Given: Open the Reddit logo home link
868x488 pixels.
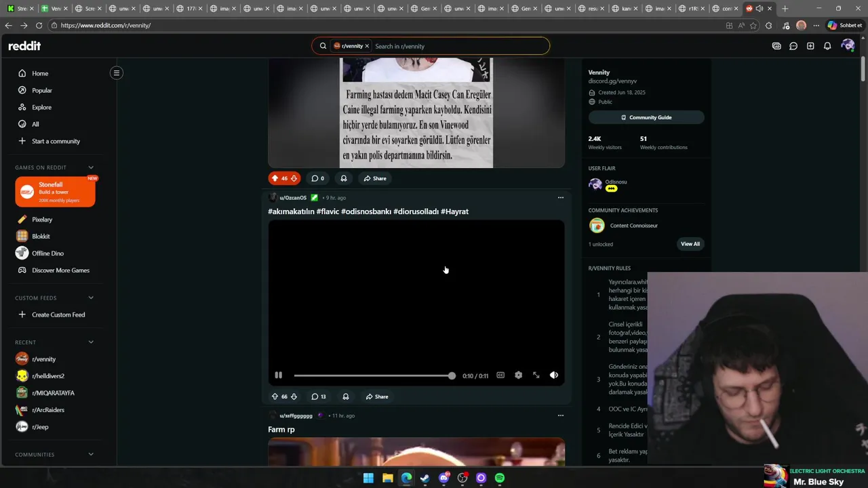Looking at the screenshot, I should [24, 46].
